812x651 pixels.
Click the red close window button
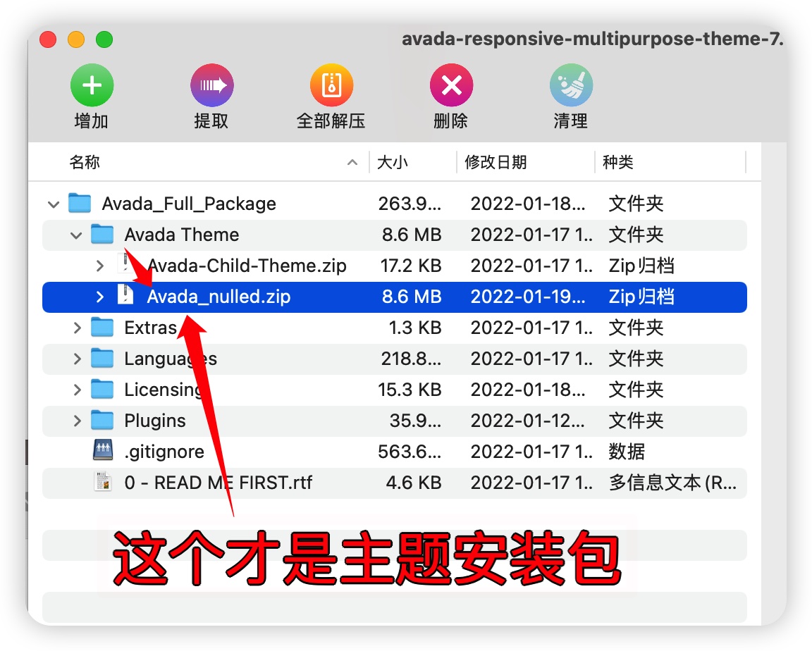pyautogui.click(x=48, y=39)
